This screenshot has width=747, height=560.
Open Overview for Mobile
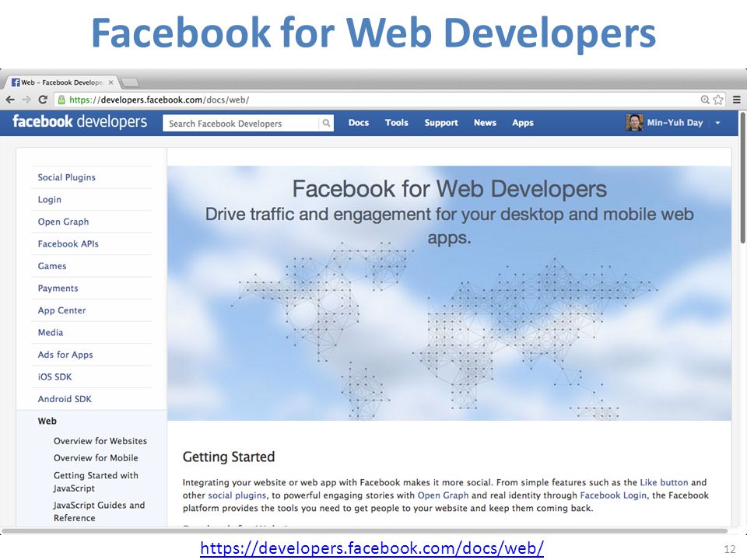(96, 457)
